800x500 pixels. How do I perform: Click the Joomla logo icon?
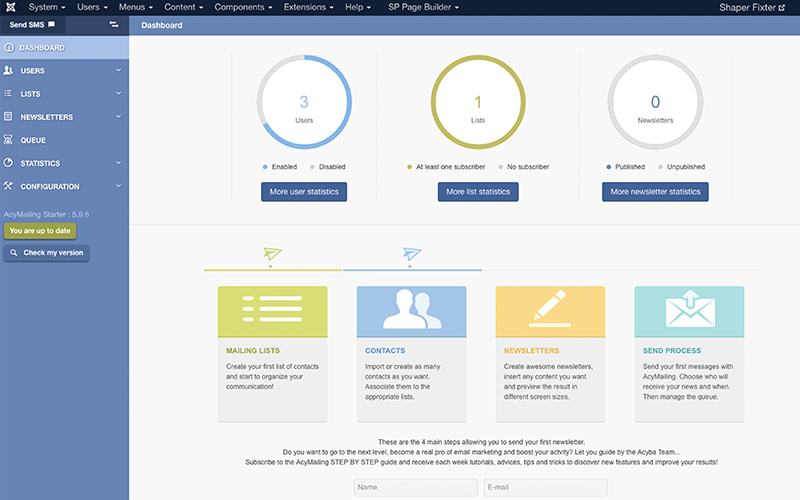tap(11, 8)
